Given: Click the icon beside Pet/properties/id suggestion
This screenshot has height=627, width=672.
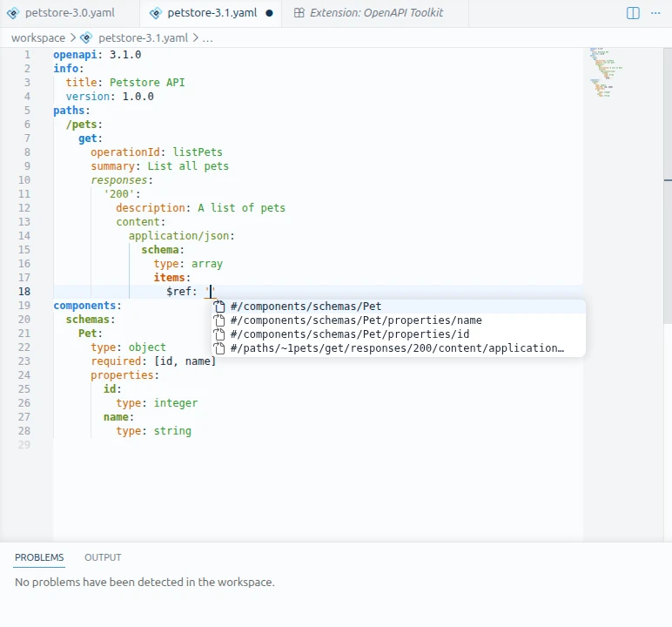Looking at the screenshot, I should click(219, 334).
